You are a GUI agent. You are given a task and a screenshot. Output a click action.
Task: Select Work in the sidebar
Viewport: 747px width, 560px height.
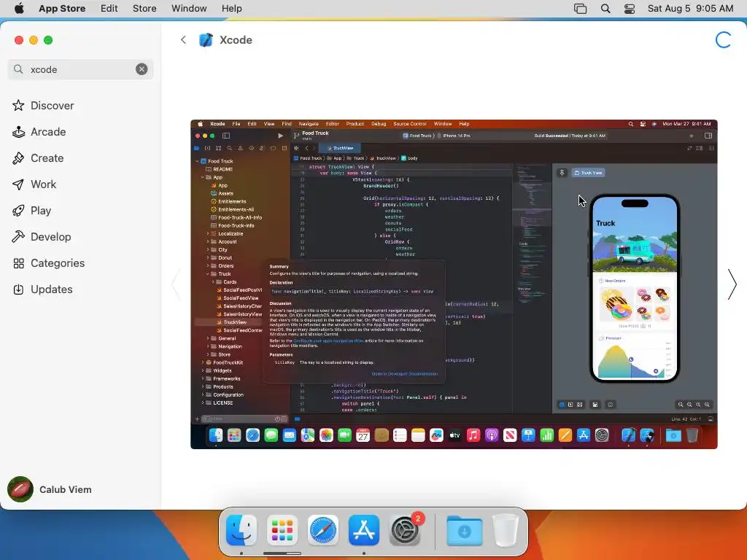(x=34, y=184)
